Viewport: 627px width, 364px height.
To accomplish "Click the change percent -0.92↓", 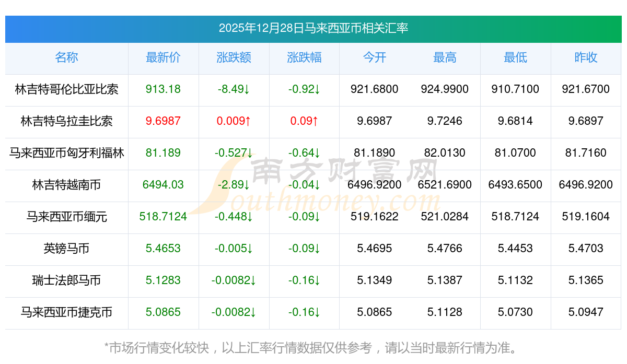I will 304,89.
